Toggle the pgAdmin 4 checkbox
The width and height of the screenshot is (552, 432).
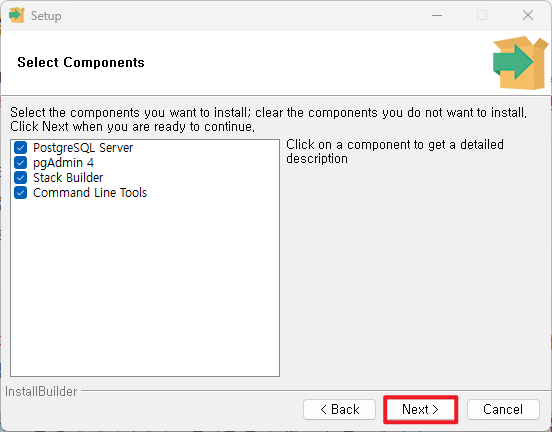click(20, 163)
